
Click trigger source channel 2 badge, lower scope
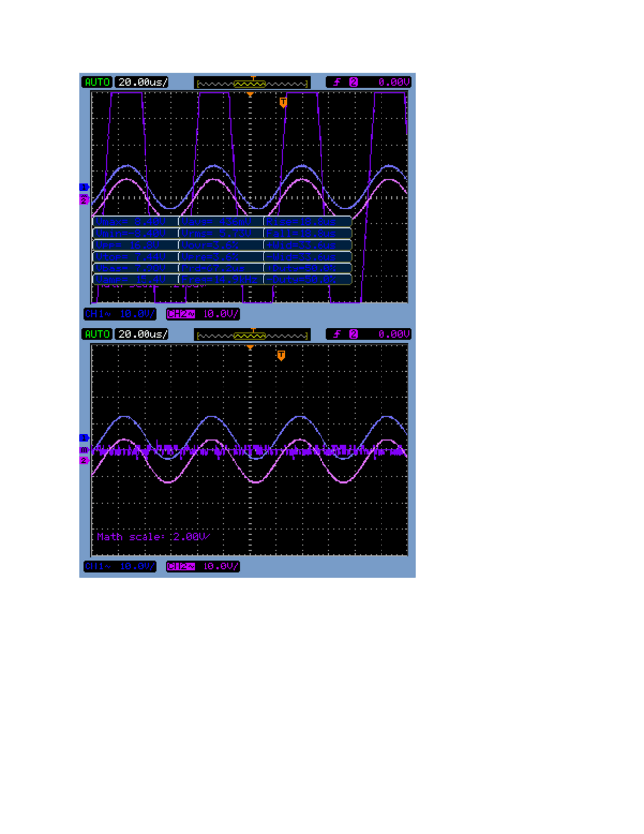pos(354,334)
